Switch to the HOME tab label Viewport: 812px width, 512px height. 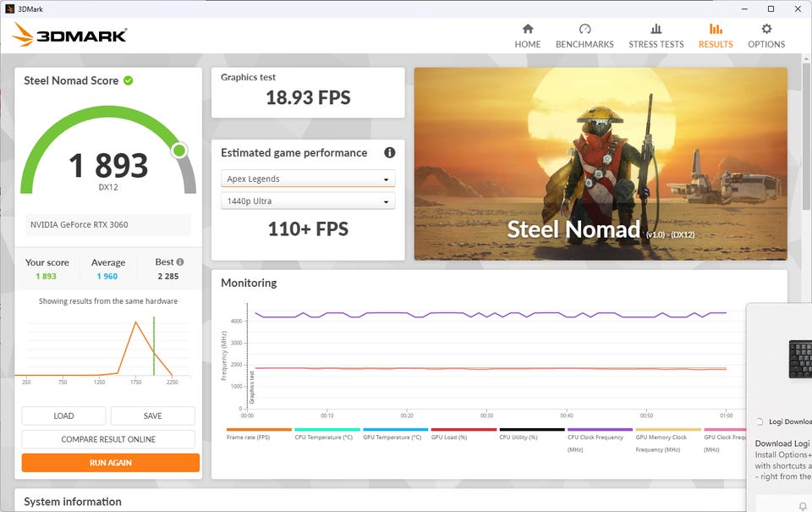point(528,44)
